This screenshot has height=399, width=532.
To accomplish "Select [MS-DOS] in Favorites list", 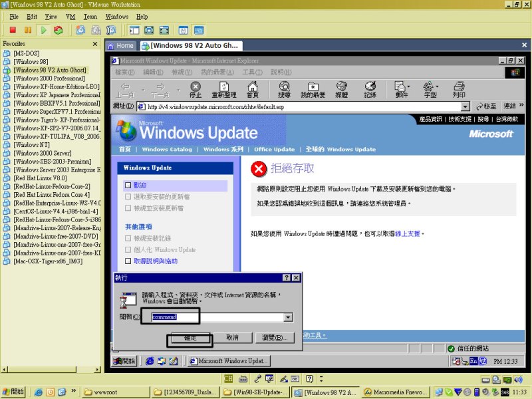I will click(x=26, y=53).
